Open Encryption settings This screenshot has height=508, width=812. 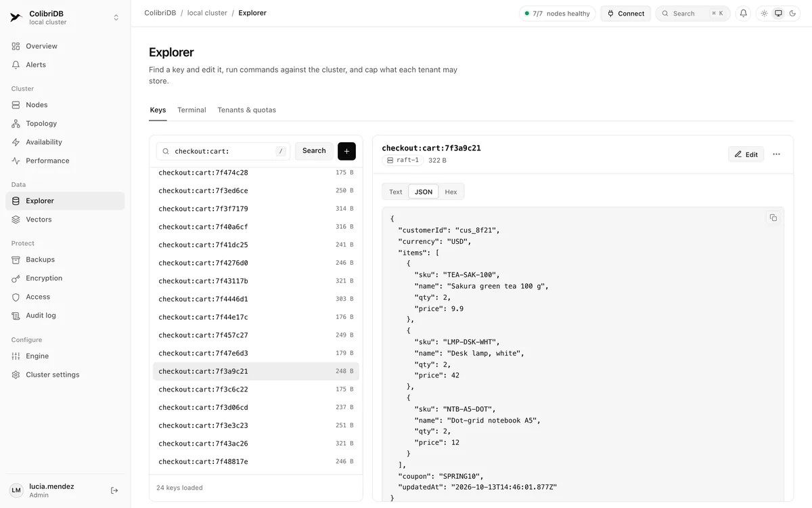(x=65, y=278)
